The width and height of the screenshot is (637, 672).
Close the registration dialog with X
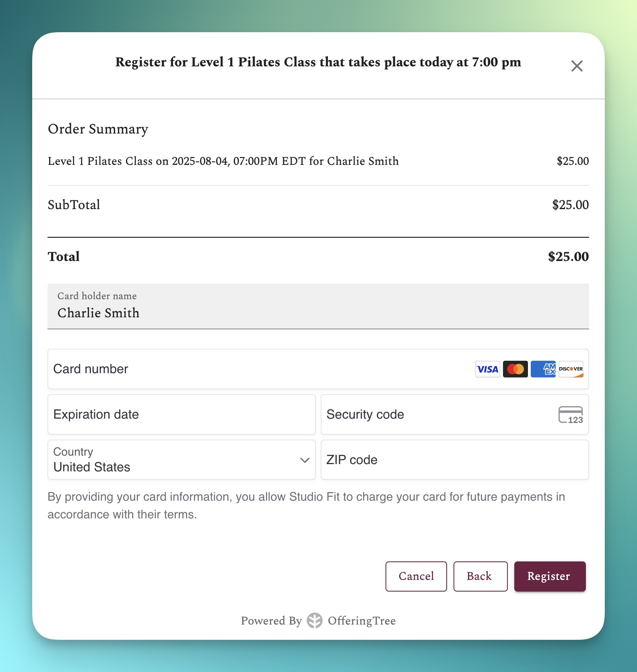click(577, 66)
